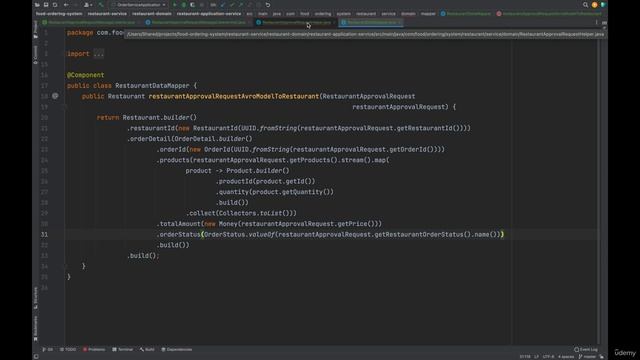640x360 pixels.
Task: Switch to the second editor tab
Action: (198, 22)
